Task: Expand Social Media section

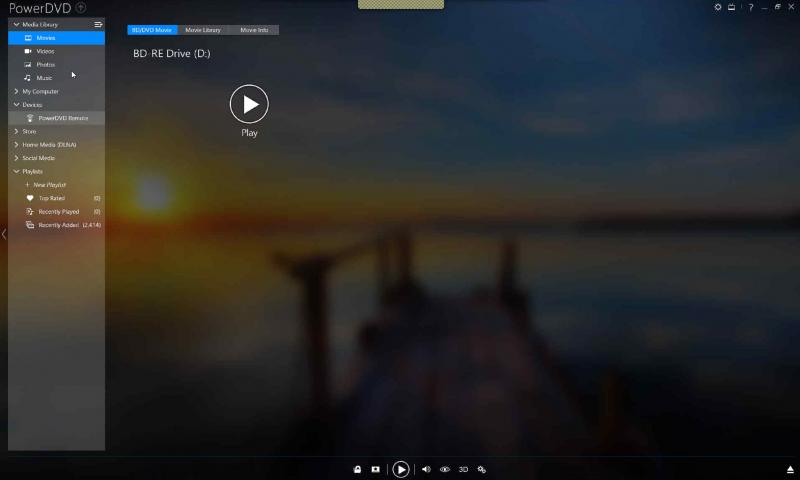Action: click(x=16, y=158)
